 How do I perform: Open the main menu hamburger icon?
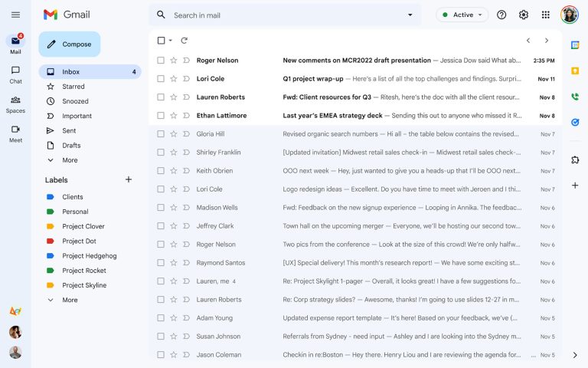pyautogui.click(x=15, y=15)
